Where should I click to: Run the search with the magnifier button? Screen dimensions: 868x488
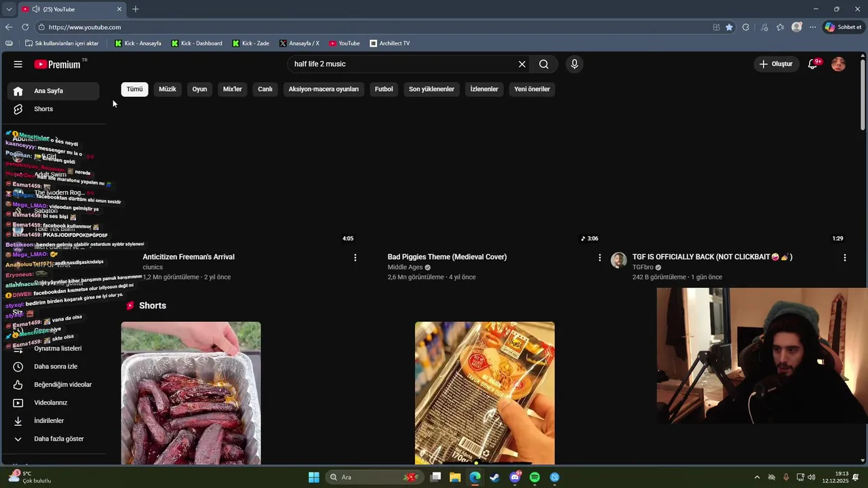point(544,64)
